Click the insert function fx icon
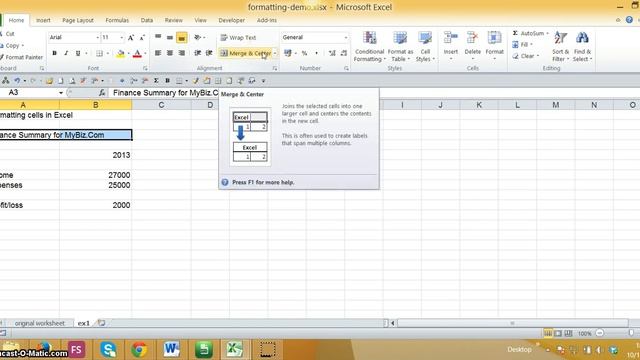The height and width of the screenshot is (360, 640). 102,93
